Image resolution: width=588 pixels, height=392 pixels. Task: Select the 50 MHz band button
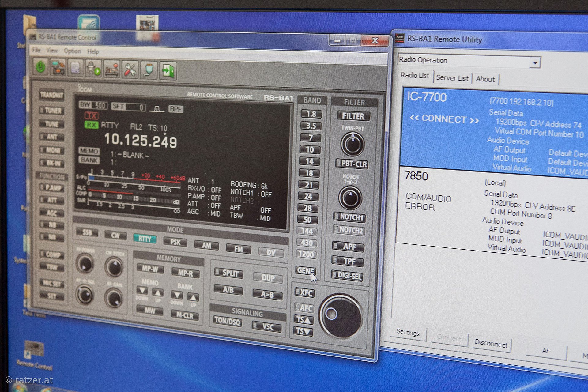click(x=307, y=220)
